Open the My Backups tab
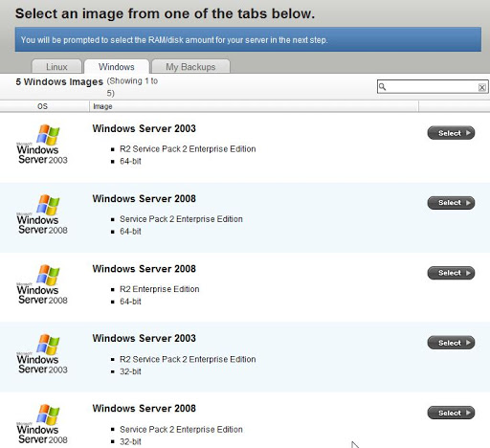Image resolution: width=490 pixels, height=448 pixels. point(190,67)
